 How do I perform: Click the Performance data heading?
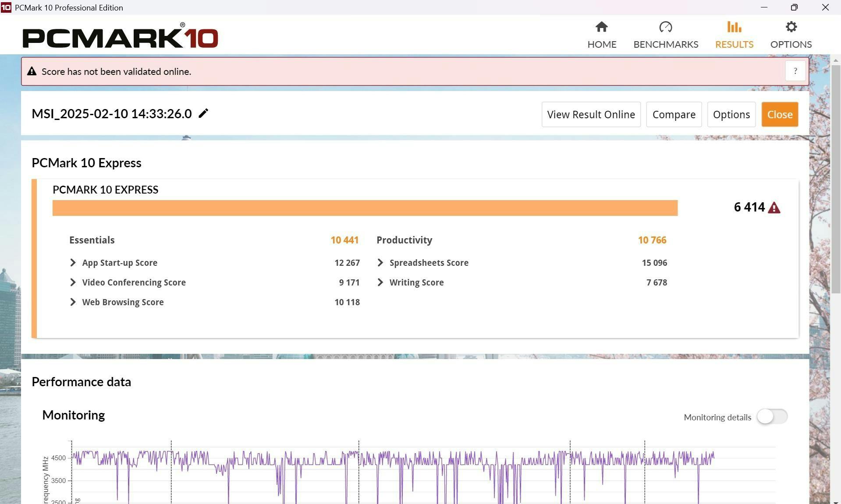[x=81, y=382]
